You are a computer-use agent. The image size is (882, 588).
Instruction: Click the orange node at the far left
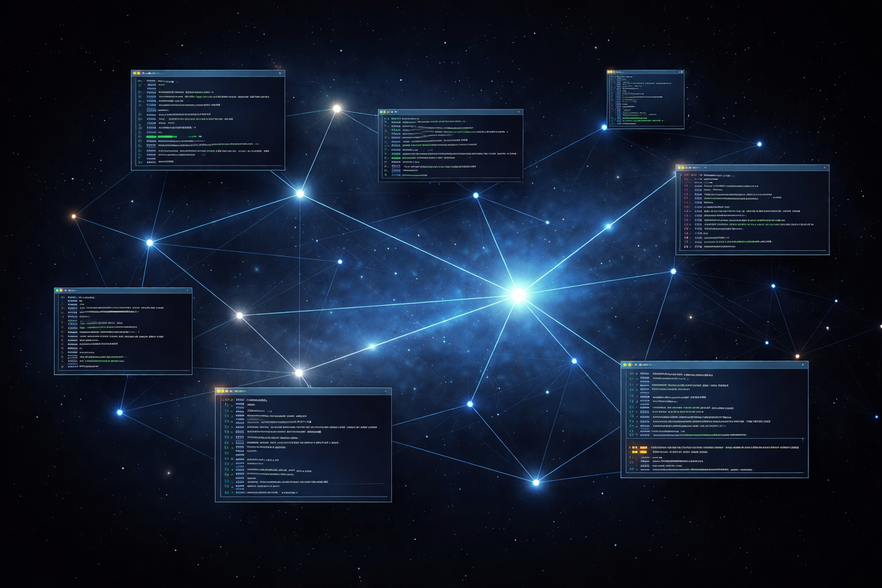coord(73,216)
